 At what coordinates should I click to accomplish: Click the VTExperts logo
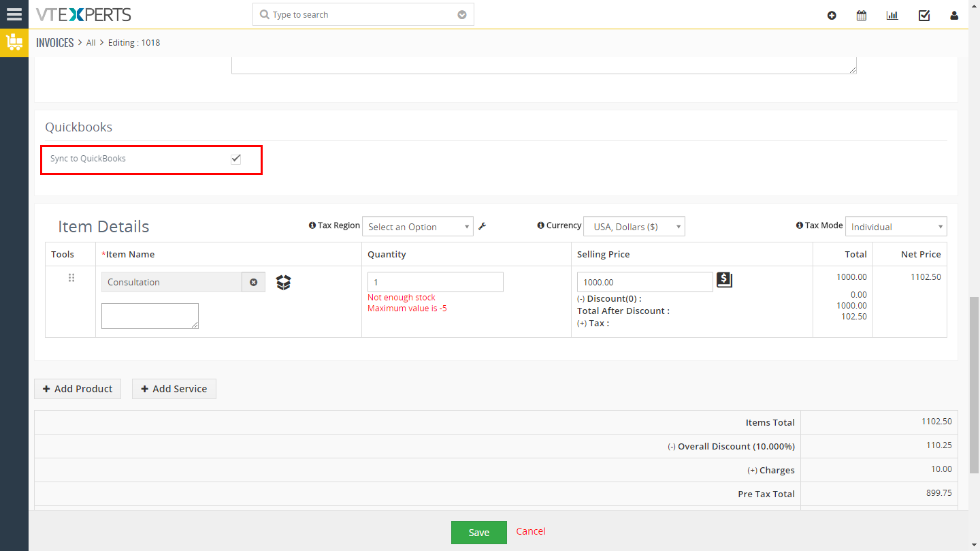coord(83,14)
